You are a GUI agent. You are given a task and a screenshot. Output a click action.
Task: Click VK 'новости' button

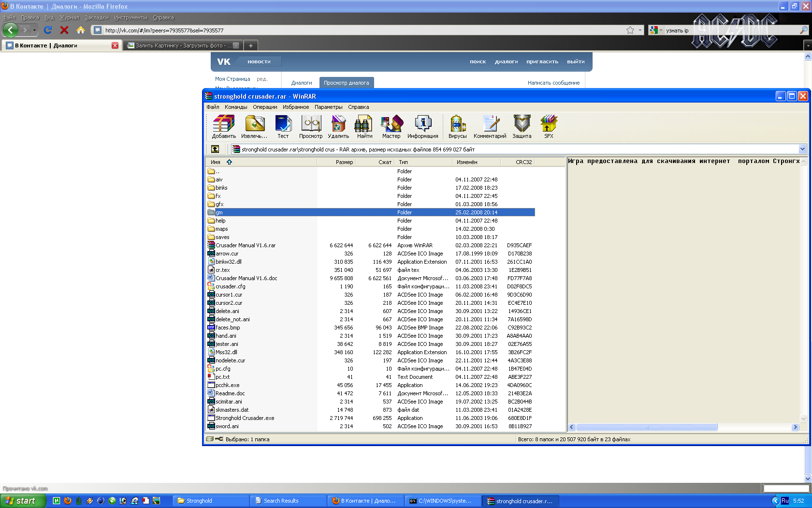[x=259, y=61]
